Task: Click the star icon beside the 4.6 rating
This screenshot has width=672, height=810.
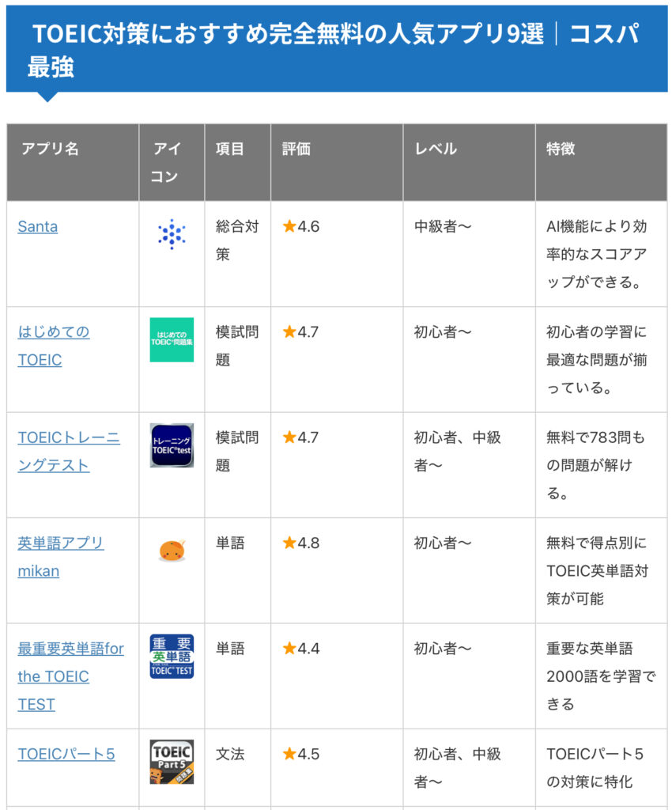Action: pyautogui.click(x=289, y=227)
